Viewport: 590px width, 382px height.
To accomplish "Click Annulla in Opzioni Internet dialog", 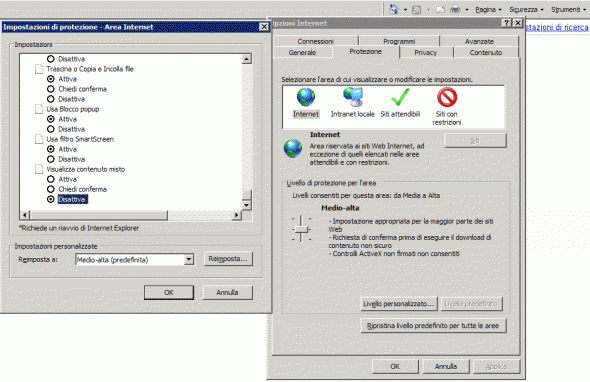I will (x=446, y=366).
